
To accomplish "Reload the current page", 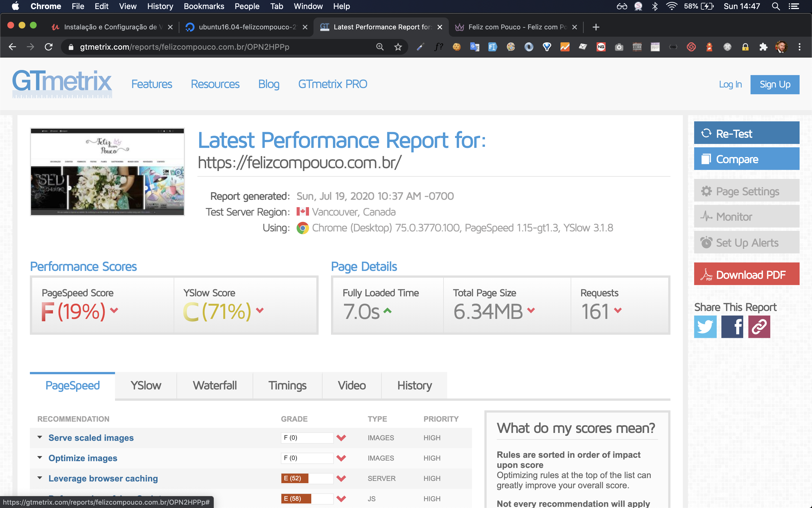I will click(x=49, y=47).
